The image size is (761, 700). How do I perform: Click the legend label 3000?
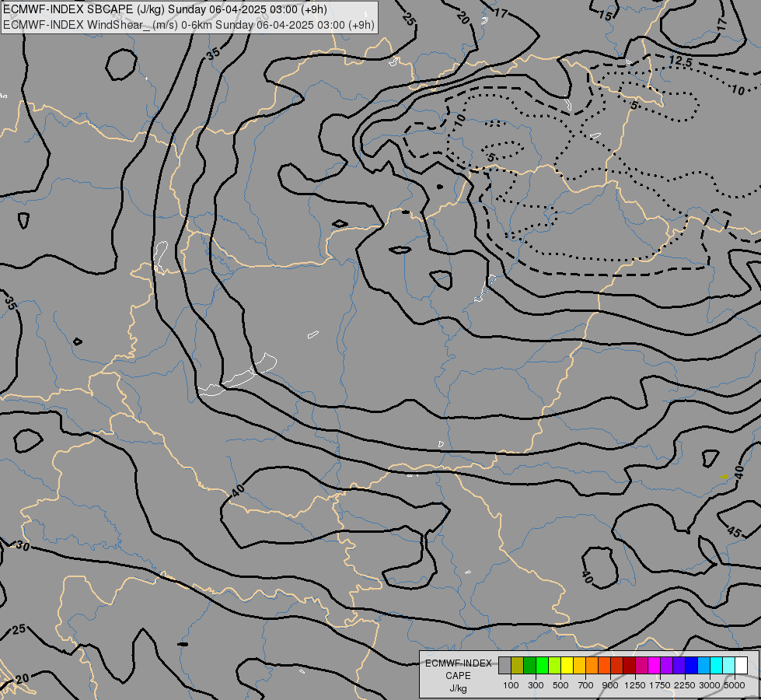tap(710, 685)
